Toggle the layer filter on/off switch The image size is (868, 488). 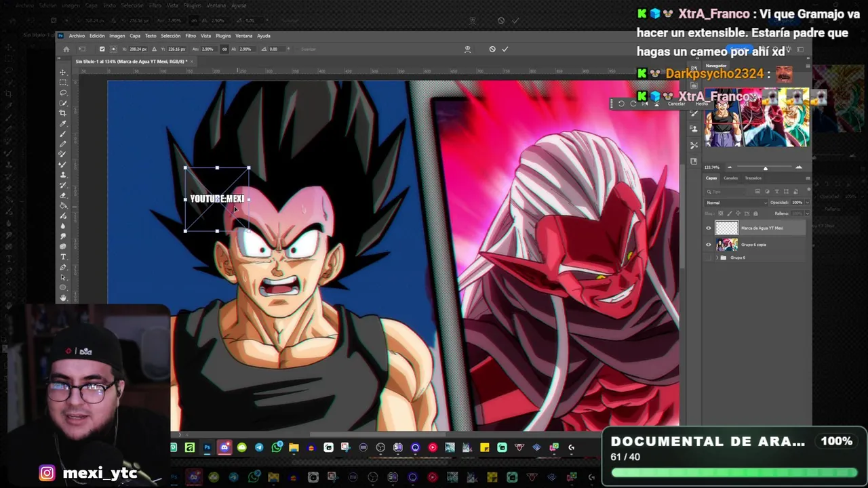(x=809, y=189)
